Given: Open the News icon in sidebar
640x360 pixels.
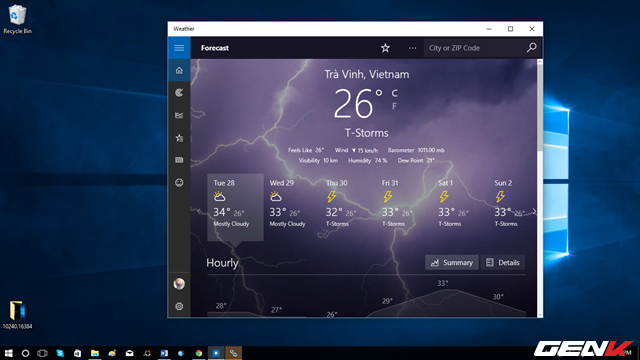Looking at the screenshot, I should tap(179, 160).
